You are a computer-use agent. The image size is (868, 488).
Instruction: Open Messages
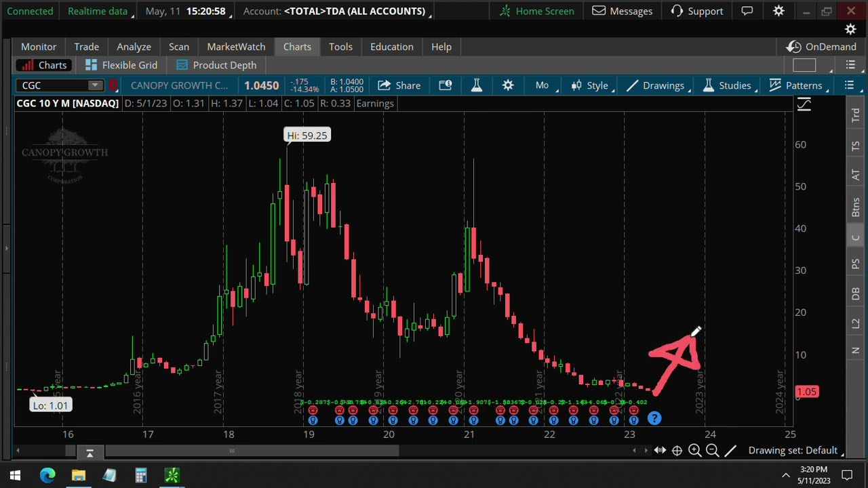tap(622, 11)
